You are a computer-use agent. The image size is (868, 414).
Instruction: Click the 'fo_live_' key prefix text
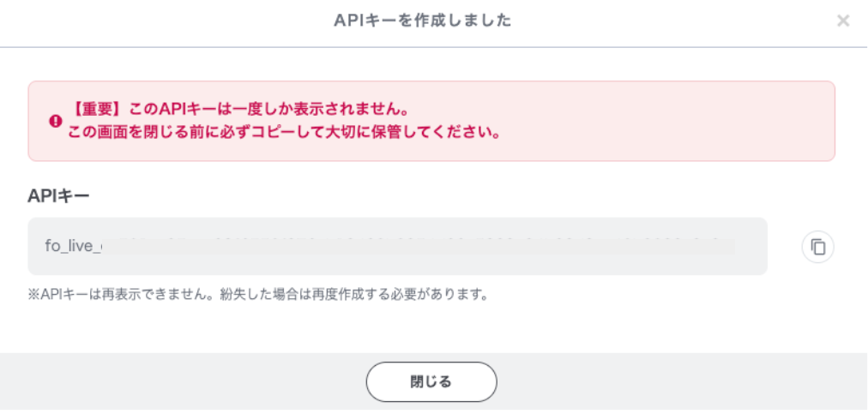(72, 247)
